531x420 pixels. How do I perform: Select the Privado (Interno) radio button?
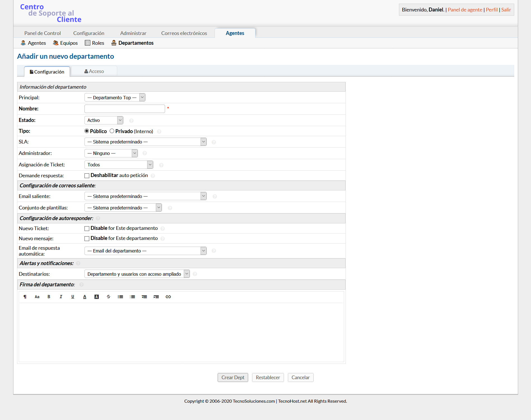pos(112,131)
